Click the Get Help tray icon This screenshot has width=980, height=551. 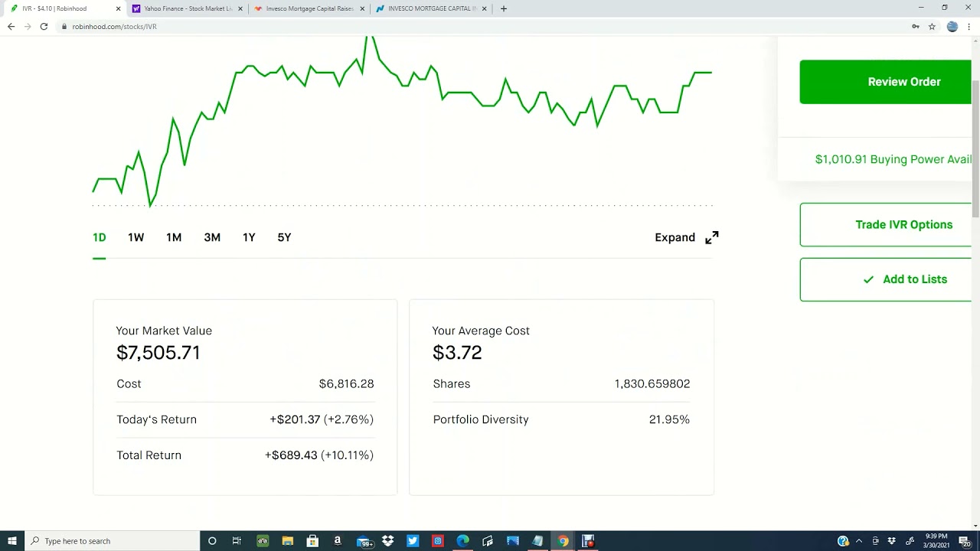click(843, 541)
